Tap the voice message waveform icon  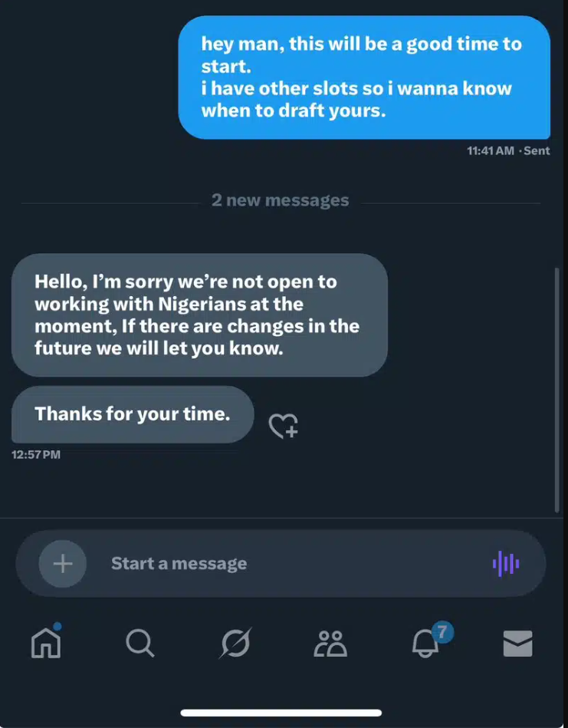[x=506, y=564]
